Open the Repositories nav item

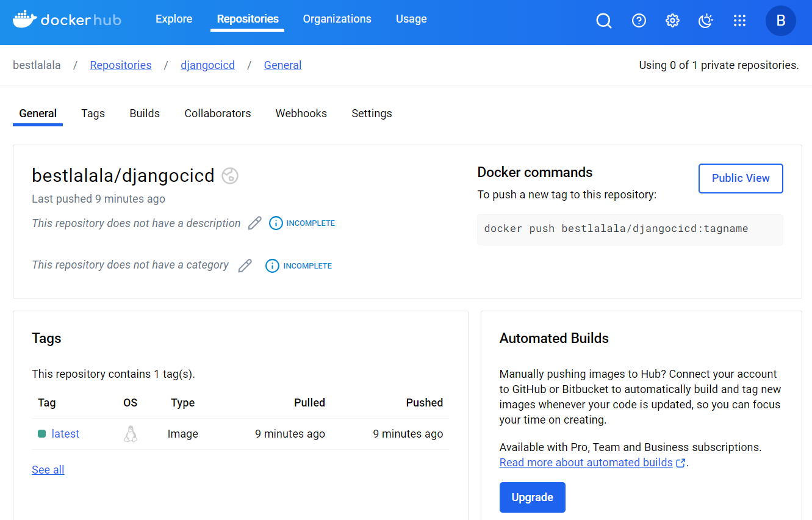point(248,19)
